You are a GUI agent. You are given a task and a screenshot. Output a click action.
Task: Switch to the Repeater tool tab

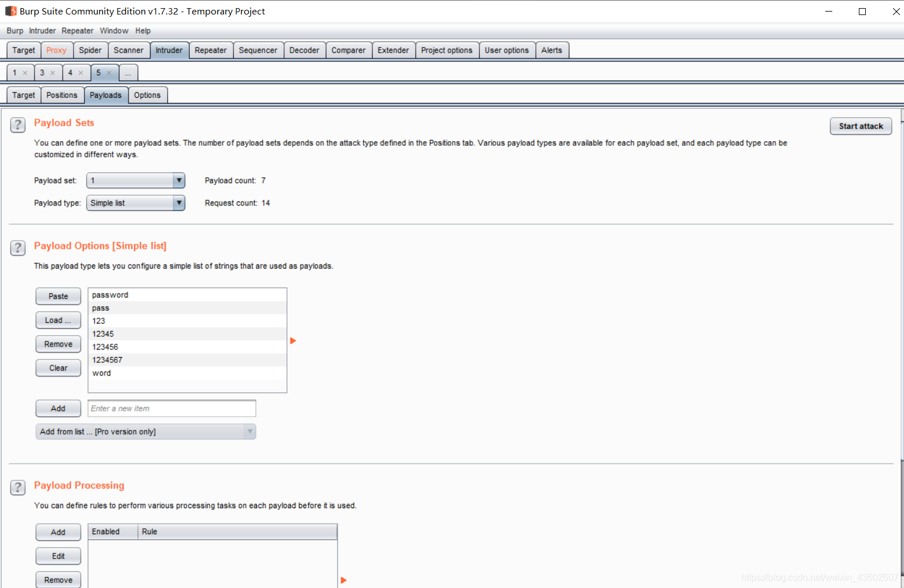[x=211, y=50]
